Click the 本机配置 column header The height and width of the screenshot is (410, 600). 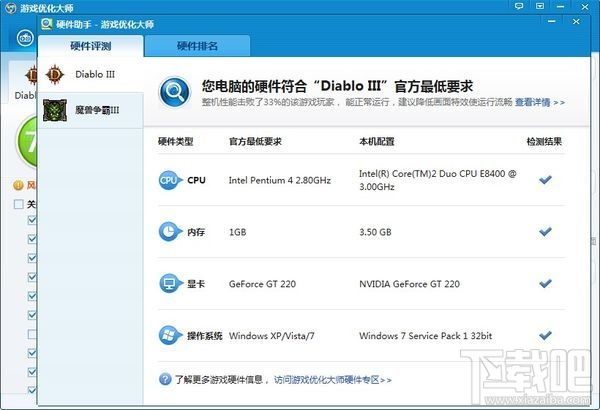(377, 142)
